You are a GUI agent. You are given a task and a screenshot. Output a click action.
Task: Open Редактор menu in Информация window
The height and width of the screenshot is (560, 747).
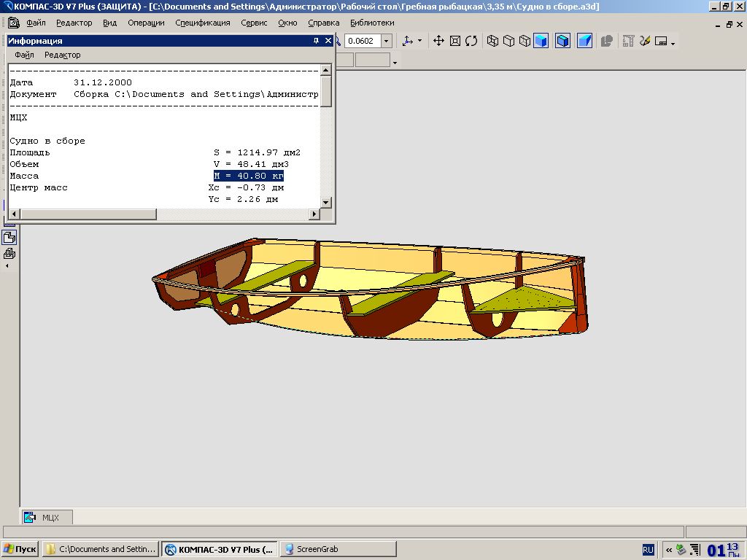62,55
